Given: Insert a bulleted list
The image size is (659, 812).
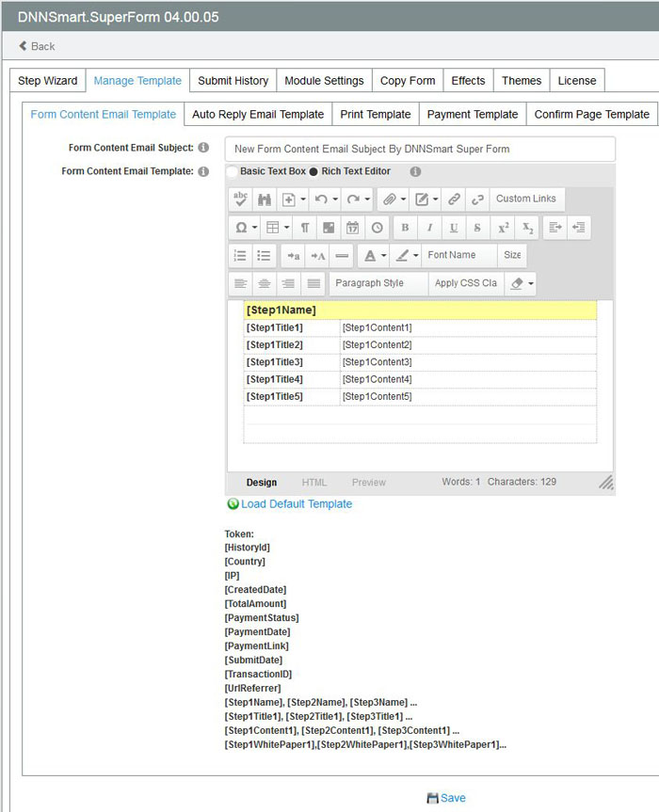Looking at the screenshot, I should click(x=264, y=255).
